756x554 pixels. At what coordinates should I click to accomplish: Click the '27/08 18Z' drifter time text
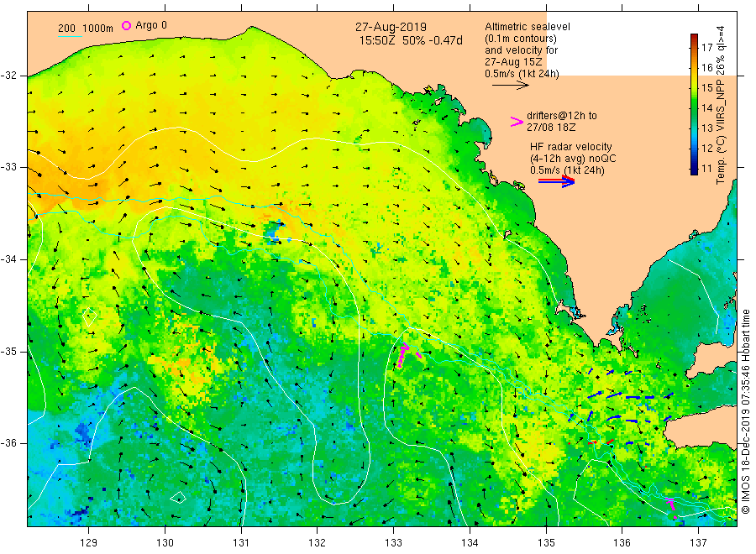tap(551, 128)
